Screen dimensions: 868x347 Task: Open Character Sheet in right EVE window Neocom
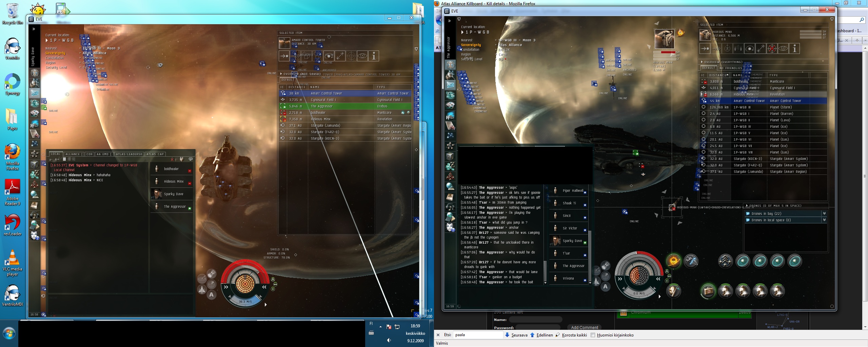(x=450, y=65)
